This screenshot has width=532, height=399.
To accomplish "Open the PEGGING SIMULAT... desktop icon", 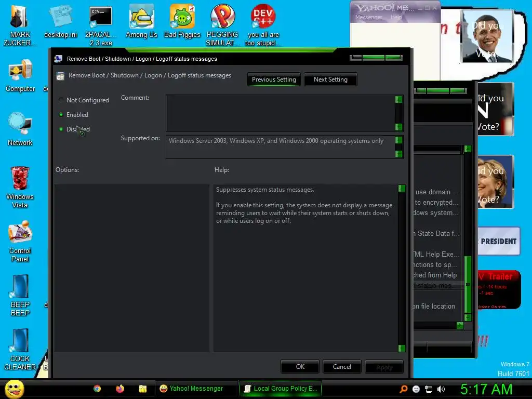I will point(222,25).
